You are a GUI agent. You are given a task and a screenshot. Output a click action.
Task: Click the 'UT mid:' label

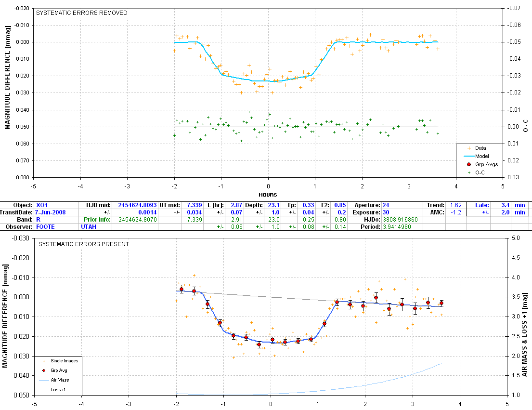click(170, 205)
